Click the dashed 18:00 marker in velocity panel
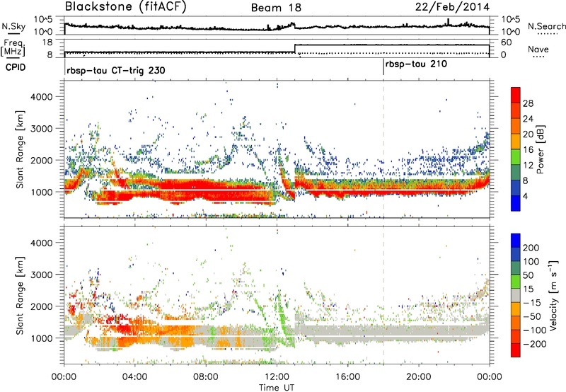Viewport: 566px width, 392px height. coord(383,295)
